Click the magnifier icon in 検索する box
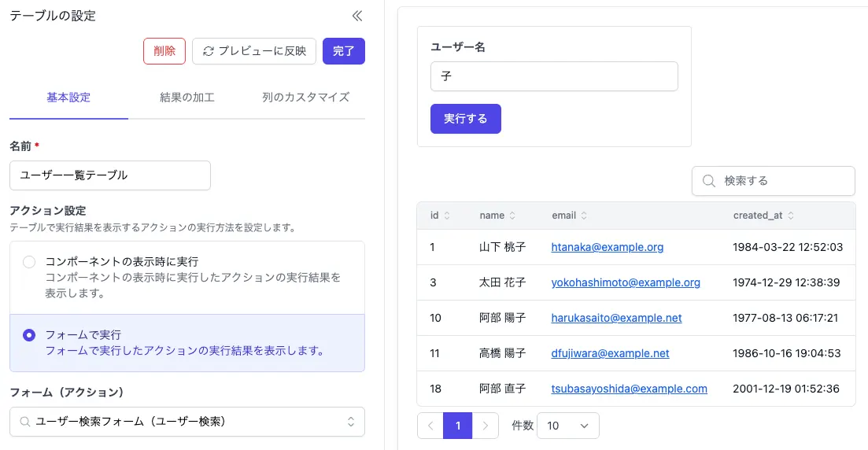 click(708, 181)
